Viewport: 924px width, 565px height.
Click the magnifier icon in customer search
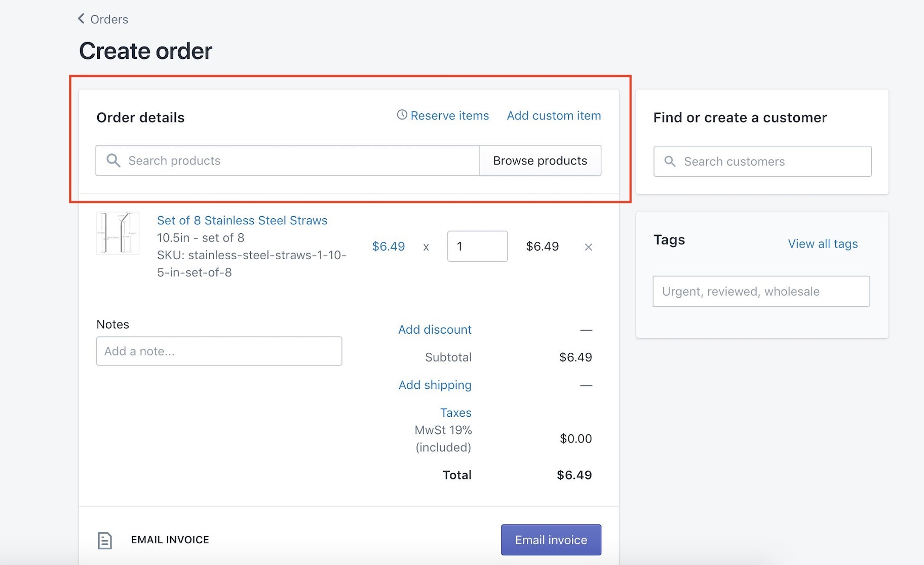[x=670, y=162]
